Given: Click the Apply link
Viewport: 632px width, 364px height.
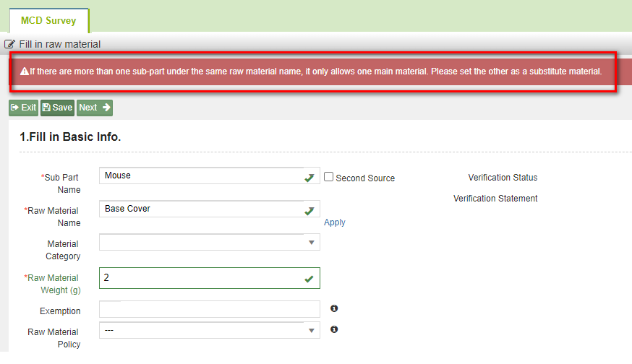Looking at the screenshot, I should (335, 222).
